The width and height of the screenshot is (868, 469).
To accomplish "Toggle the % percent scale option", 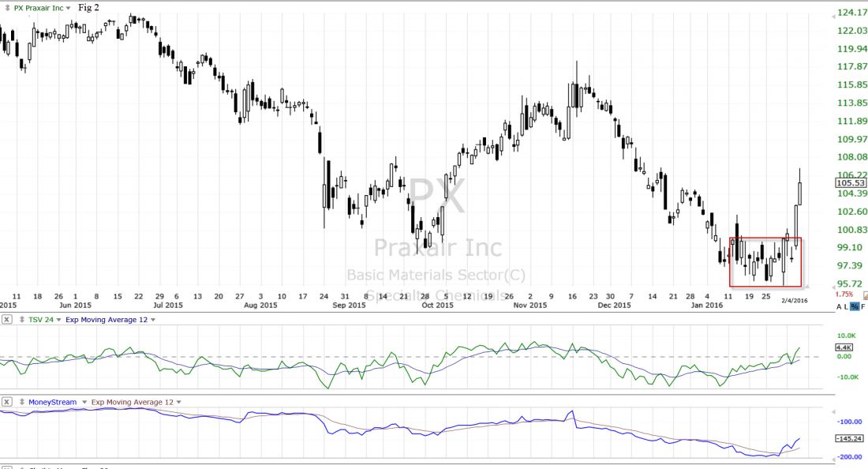I will [x=855, y=306].
